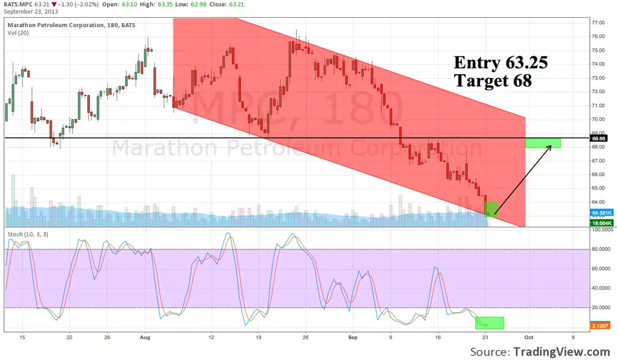617x364 pixels.
Task: Click the 68.66 price label on the axis
Action: coord(598,138)
